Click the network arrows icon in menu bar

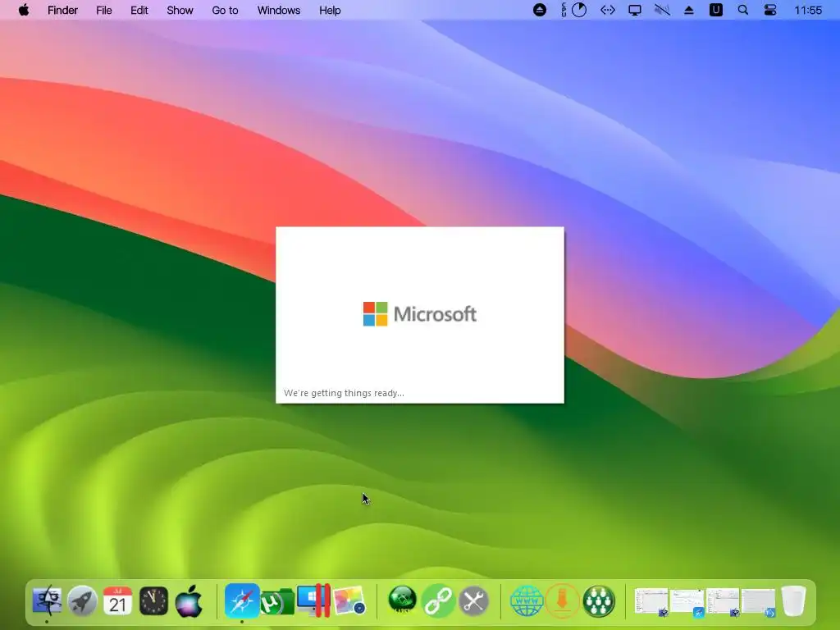click(608, 10)
